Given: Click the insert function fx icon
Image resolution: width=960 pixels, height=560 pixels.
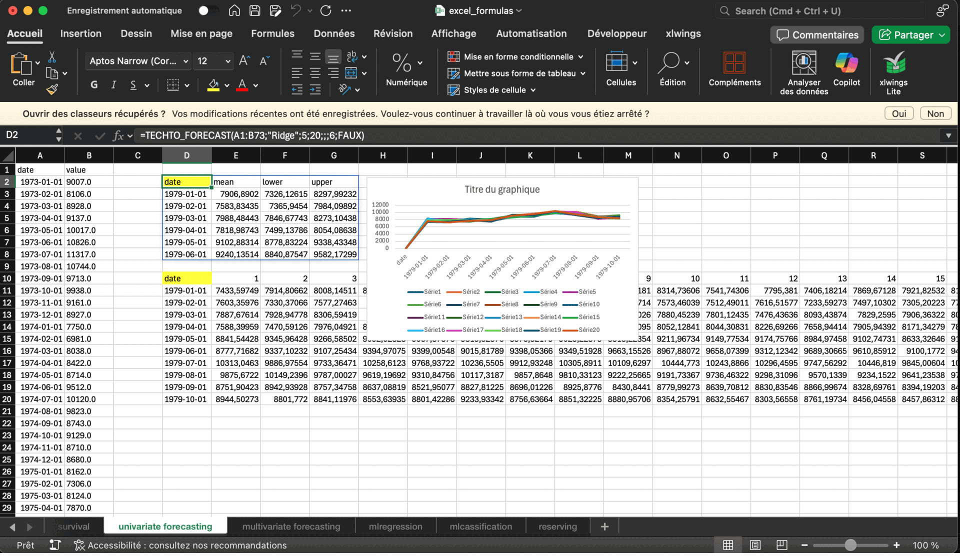Looking at the screenshot, I should pos(118,135).
